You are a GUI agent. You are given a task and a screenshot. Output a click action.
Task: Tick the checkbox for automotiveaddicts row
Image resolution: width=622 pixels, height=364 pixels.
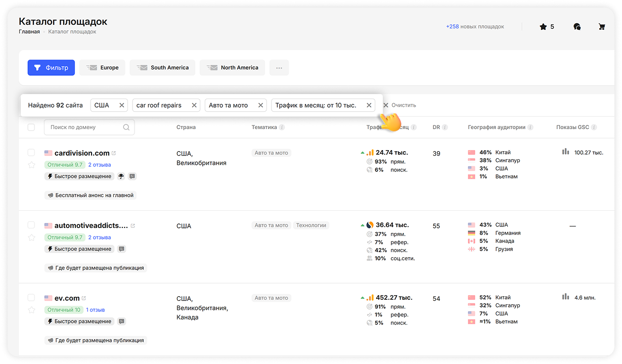click(x=31, y=225)
